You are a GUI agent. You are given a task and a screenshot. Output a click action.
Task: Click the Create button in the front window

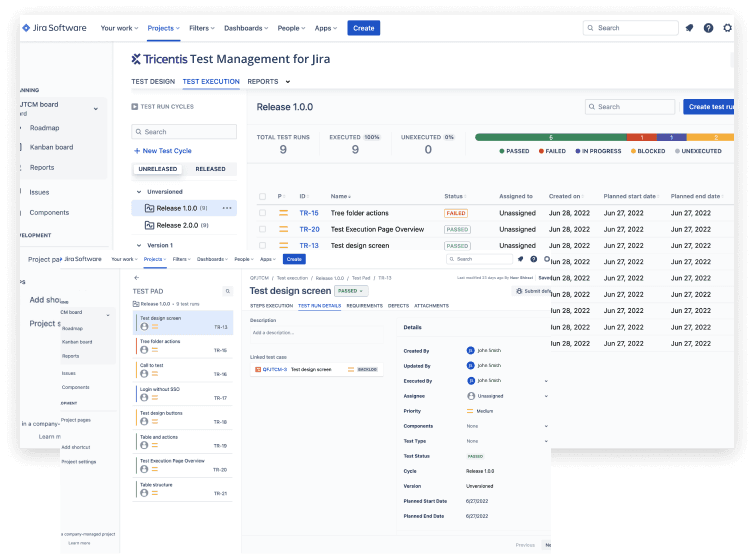tap(294, 259)
